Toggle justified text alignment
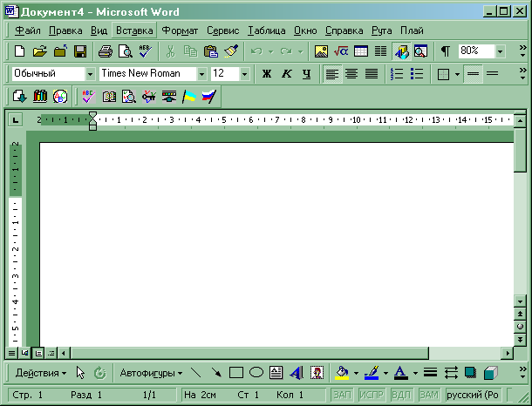 pos(372,73)
